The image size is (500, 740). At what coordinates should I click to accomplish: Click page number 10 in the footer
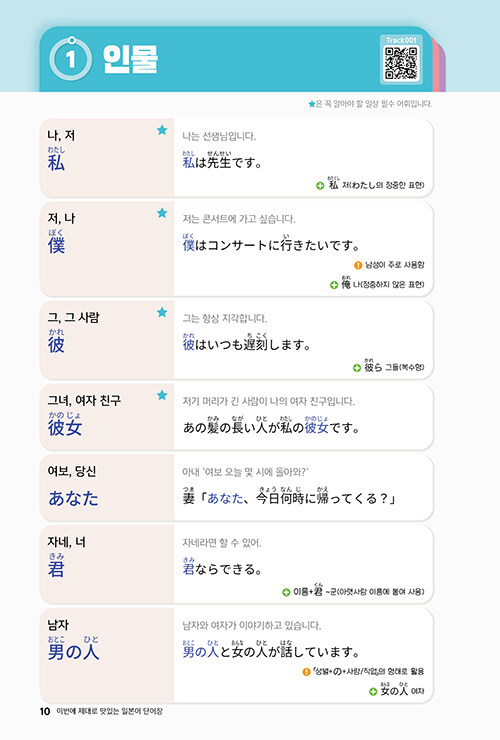(x=45, y=711)
